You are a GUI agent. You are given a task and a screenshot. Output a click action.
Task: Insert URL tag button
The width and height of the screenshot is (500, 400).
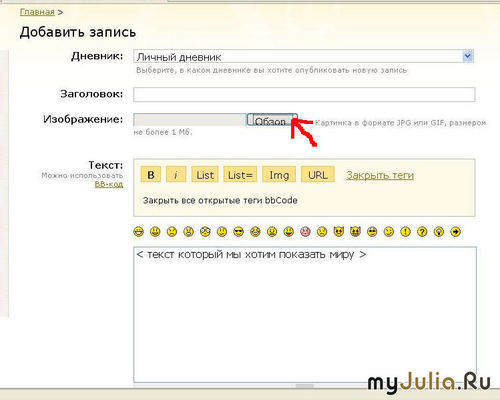[318, 175]
